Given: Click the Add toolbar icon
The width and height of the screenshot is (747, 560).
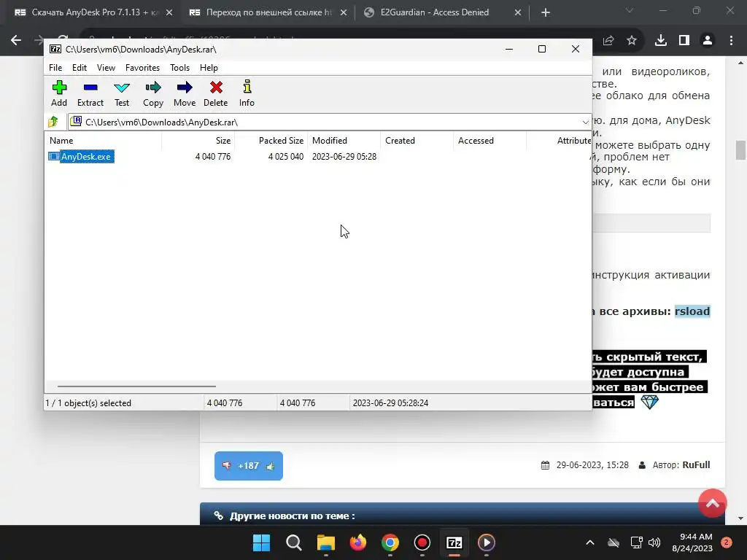Looking at the screenshot, I should click(x=59, y=93).
